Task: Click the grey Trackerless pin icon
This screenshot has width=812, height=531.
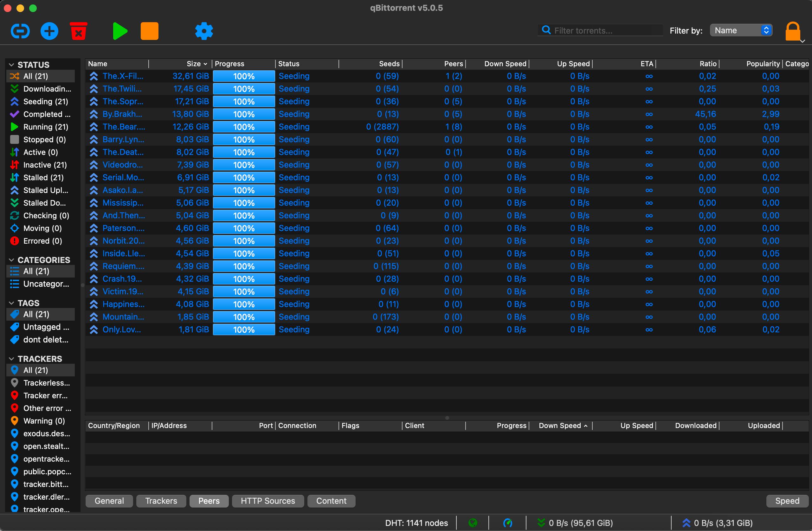Action: click(15, 383)
